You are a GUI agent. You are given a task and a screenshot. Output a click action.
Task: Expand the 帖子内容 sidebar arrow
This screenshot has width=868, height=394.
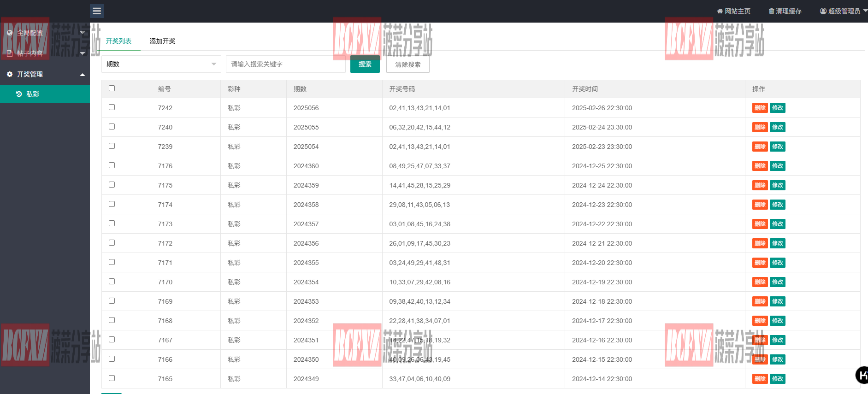click(83, 53)
